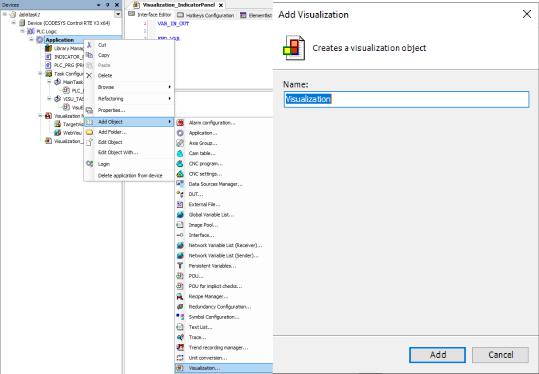Collapse the Device CODESYS Control node
Image resolution: width=539 pixels, height=374 pixels.
point(13,23)
